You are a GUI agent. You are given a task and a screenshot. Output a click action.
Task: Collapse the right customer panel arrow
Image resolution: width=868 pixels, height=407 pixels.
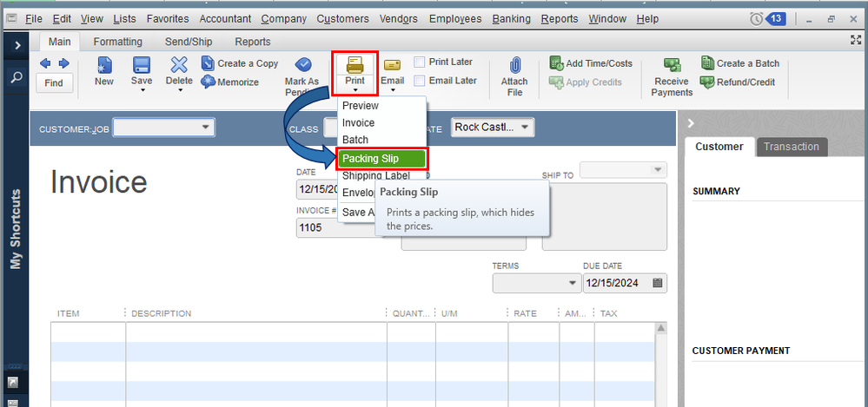tap(691, 122)
